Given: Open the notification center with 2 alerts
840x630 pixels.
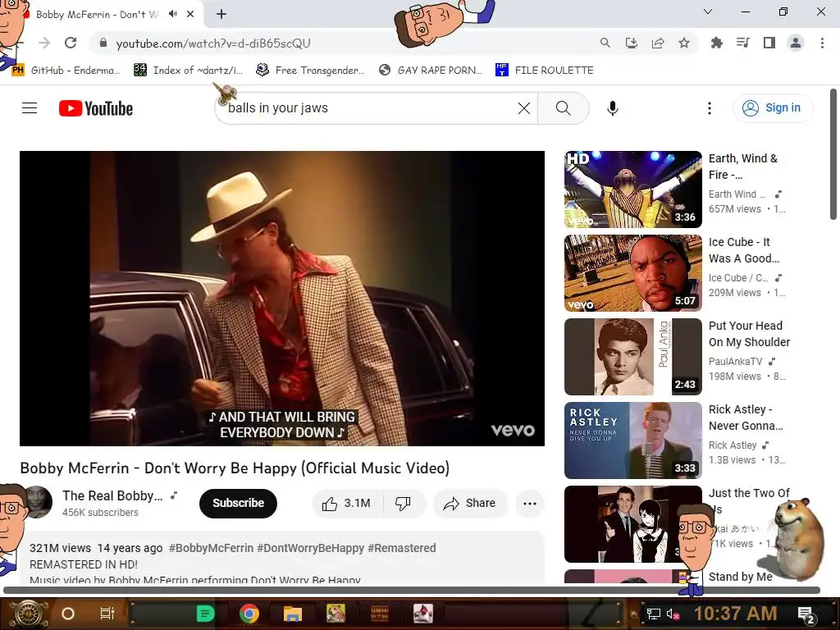Looking at the screenshot, I should [x=806, y=615].
